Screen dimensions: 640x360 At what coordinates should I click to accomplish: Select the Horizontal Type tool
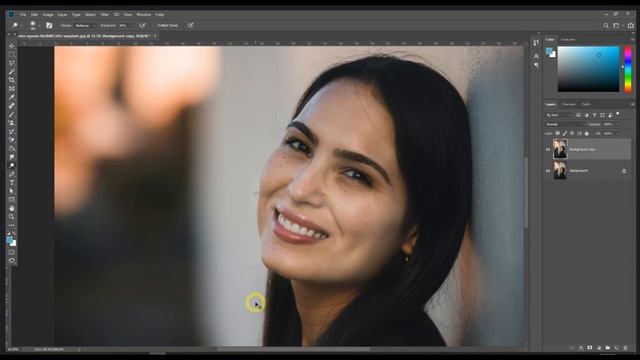12,182
